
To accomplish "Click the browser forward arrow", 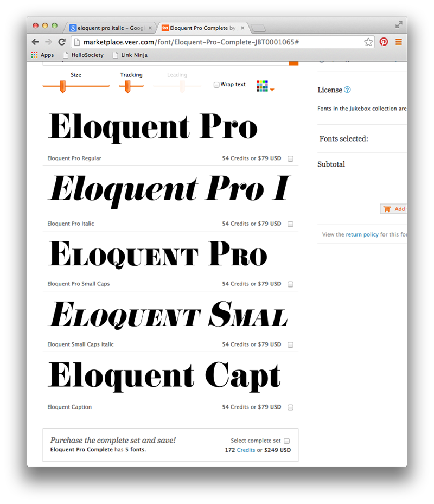I will (48, 42).
